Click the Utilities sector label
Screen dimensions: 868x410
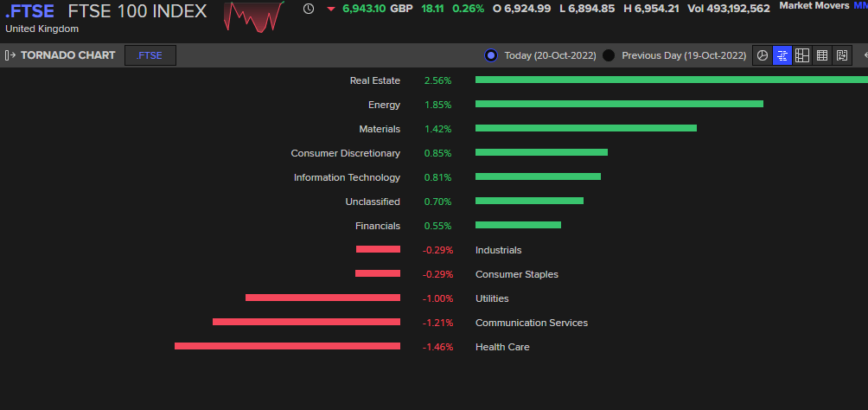pos(492,298)
